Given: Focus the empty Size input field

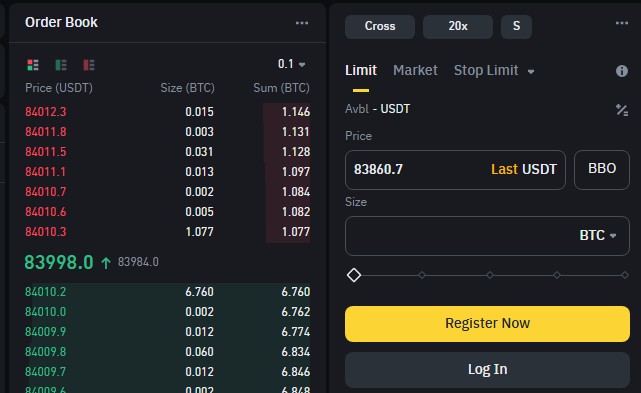Looking at the screenshot, I should tap(487, 236).
